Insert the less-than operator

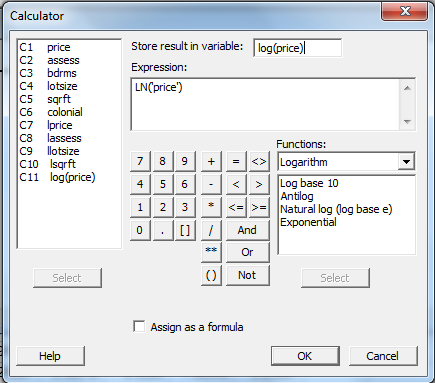(236, 184)
